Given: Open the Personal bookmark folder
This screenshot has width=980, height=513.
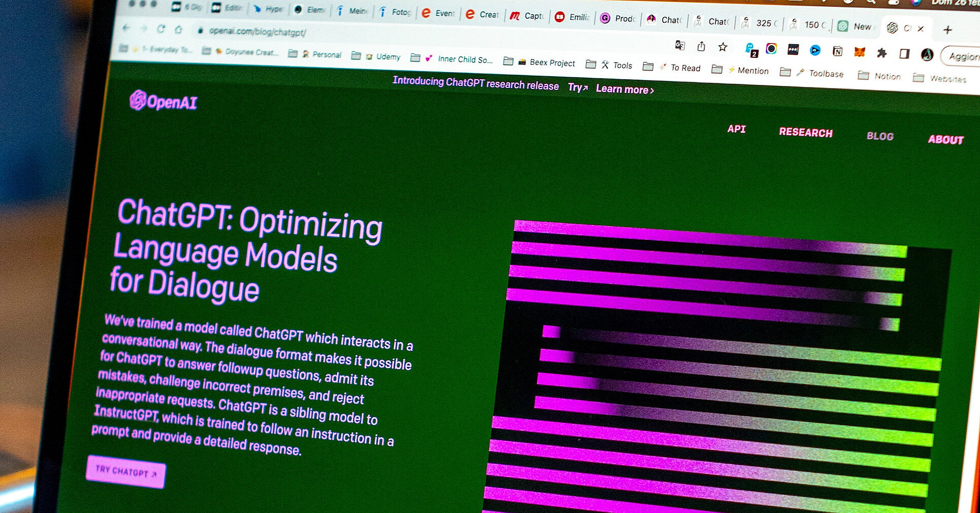Looking at the screenshot, I should (315, 54).
